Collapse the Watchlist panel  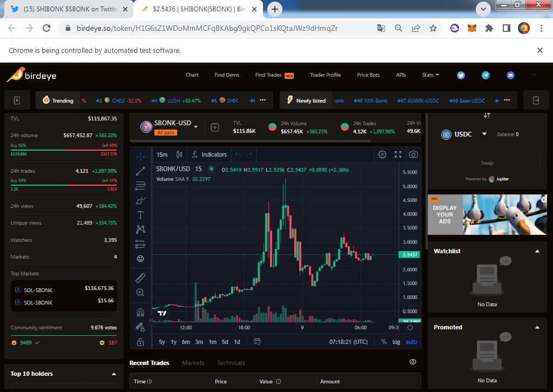point(537,252)
